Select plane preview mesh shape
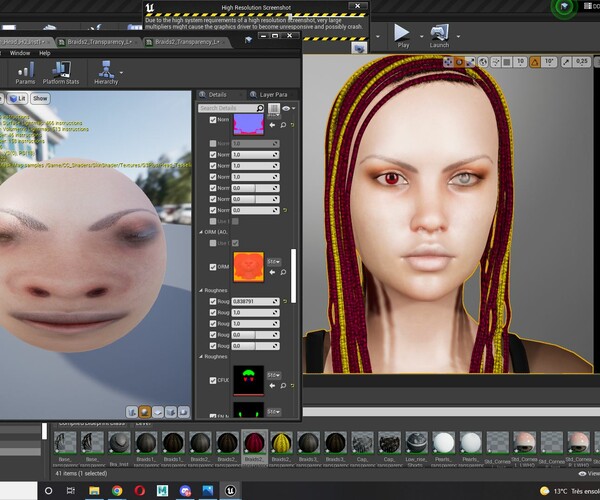This screenshot has height=500, width=600. coord(158,412)
